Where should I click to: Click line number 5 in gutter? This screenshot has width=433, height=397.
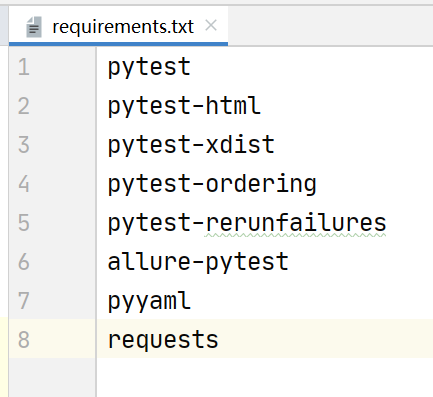click(x=24, y=223)
